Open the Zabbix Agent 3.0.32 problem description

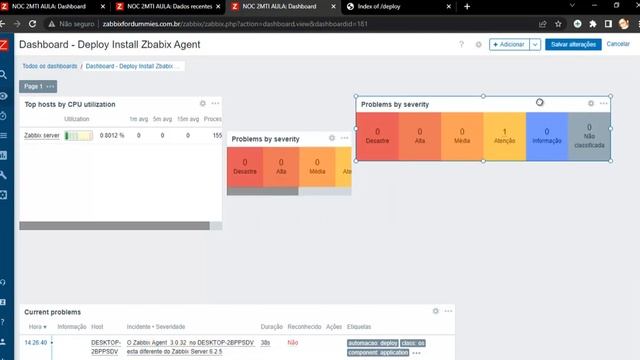point(191,347)
